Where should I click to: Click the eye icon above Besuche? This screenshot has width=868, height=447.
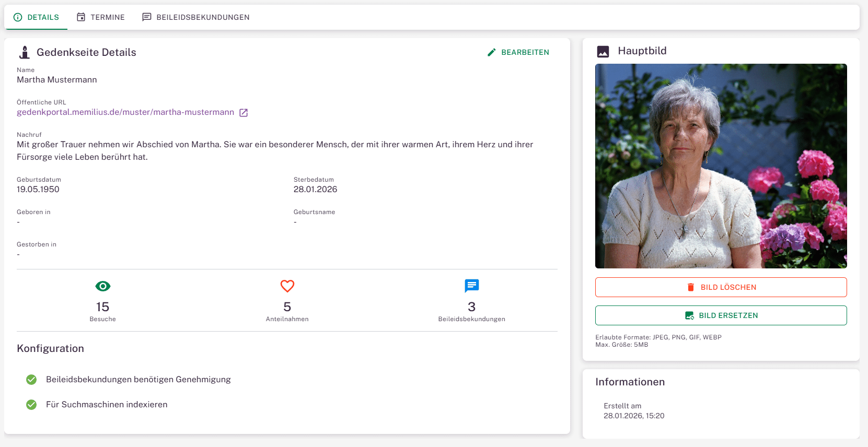tap(103, 286)
